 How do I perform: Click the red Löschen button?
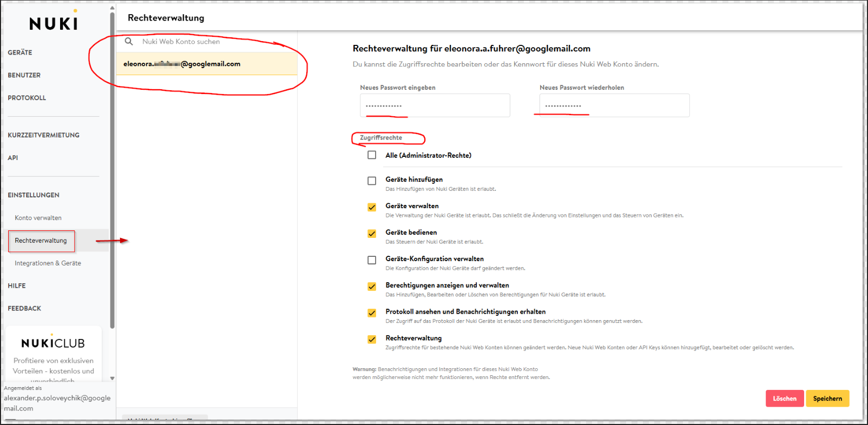tap(784, 399)
